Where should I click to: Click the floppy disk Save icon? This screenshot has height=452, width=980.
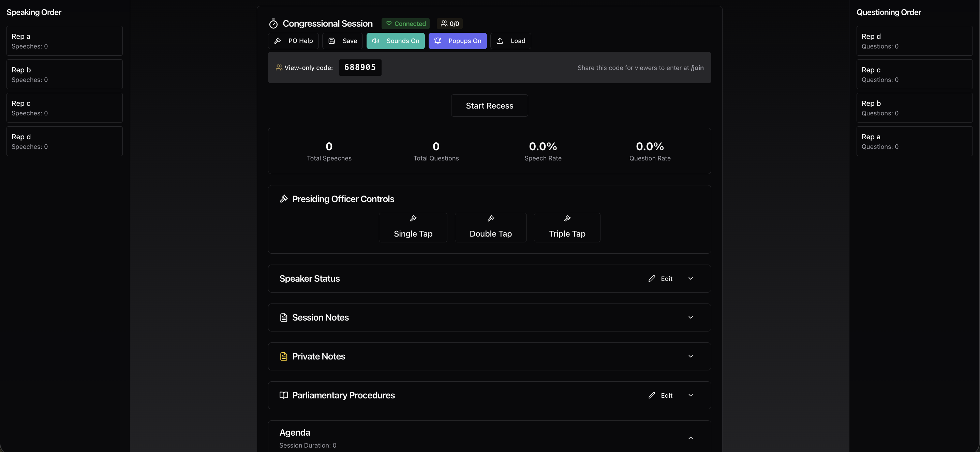click(x=331, y=41)
